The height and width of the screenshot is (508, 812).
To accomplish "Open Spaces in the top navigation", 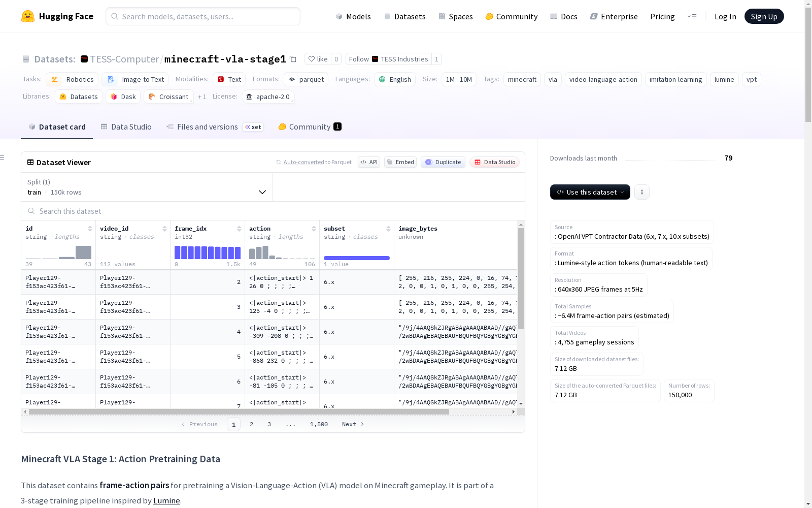I will tap(456, 16).
